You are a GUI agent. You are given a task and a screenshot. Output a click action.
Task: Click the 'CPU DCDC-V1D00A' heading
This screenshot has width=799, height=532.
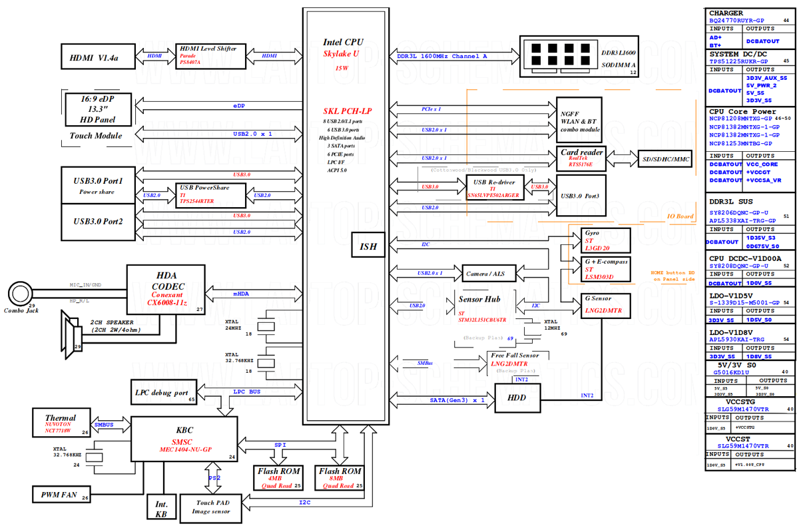coord(745,258)
